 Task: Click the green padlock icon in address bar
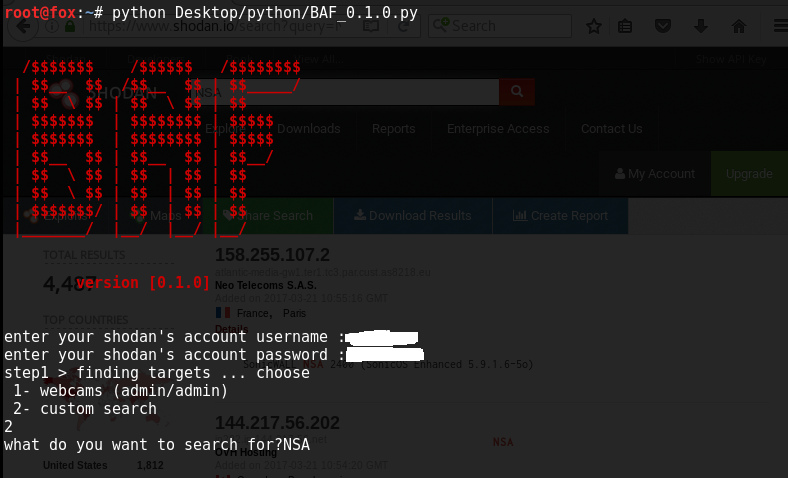pos(70,26)
